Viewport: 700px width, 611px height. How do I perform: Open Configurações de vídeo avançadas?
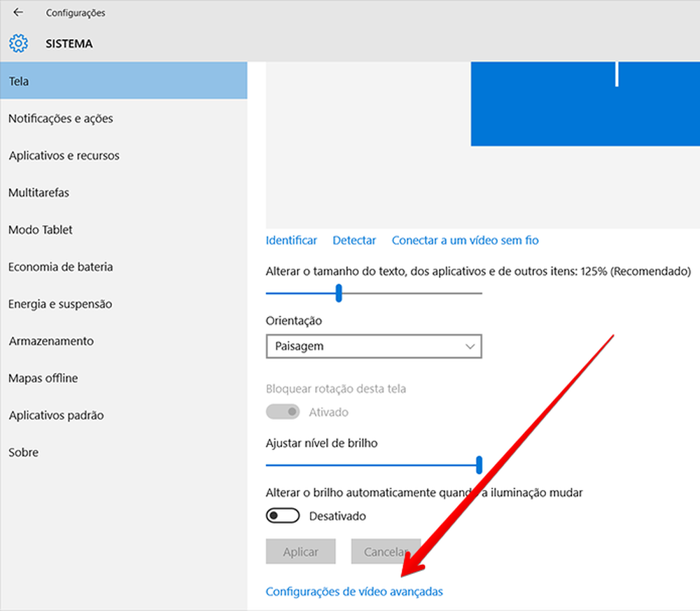tap(353, 591)
